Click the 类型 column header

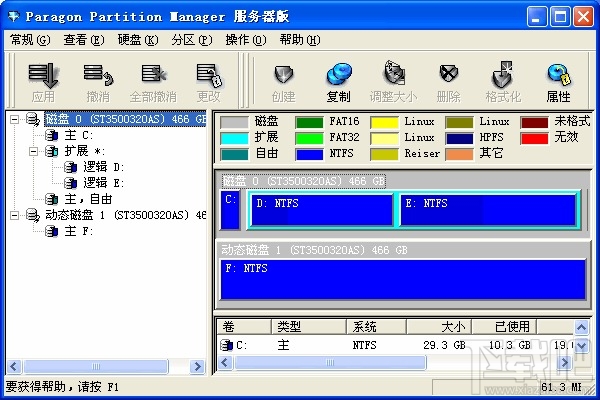[x=309, y=327]
